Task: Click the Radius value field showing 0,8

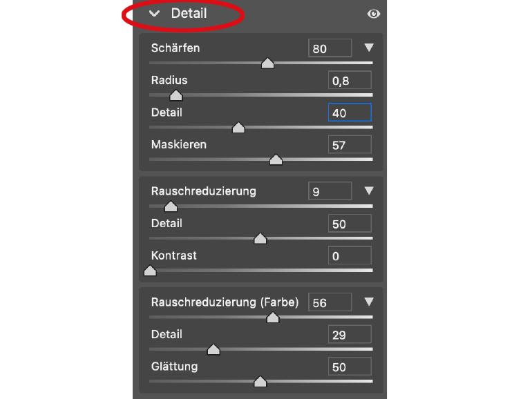Action: coord(350,80)
